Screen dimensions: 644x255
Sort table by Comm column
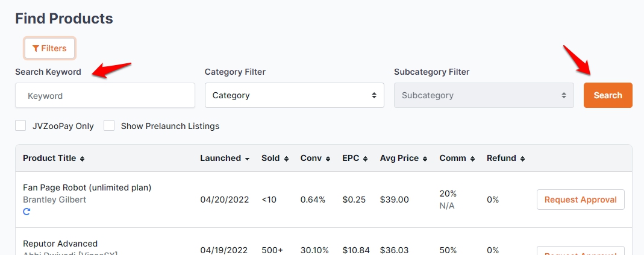click(x=457, y=159)
